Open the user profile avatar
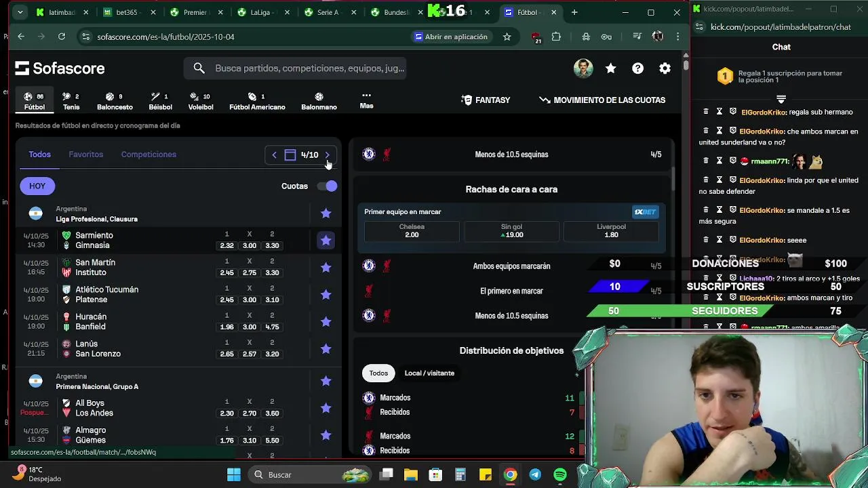The width and height of the screenshot is (868, 488). point(583,68)
